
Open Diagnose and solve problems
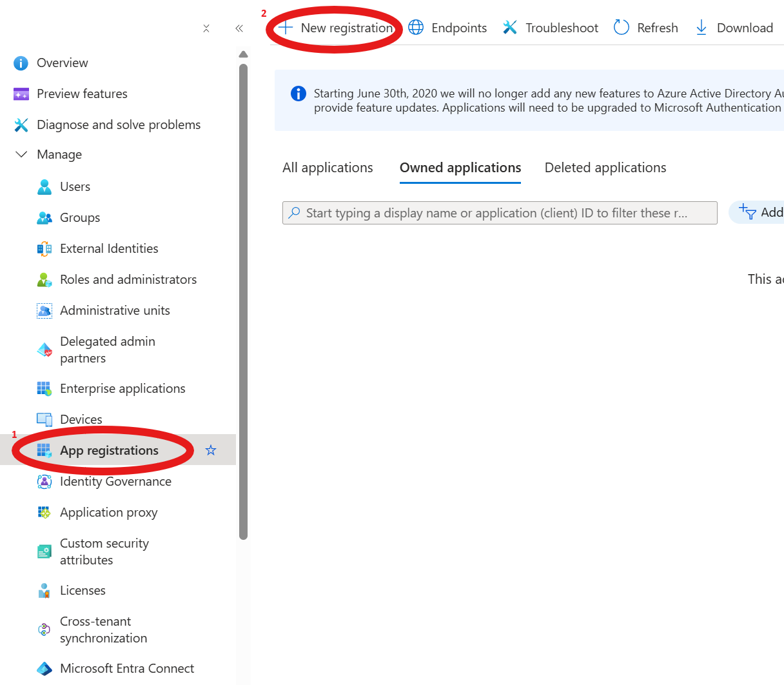pyautogui.click(x=118, y=125)
